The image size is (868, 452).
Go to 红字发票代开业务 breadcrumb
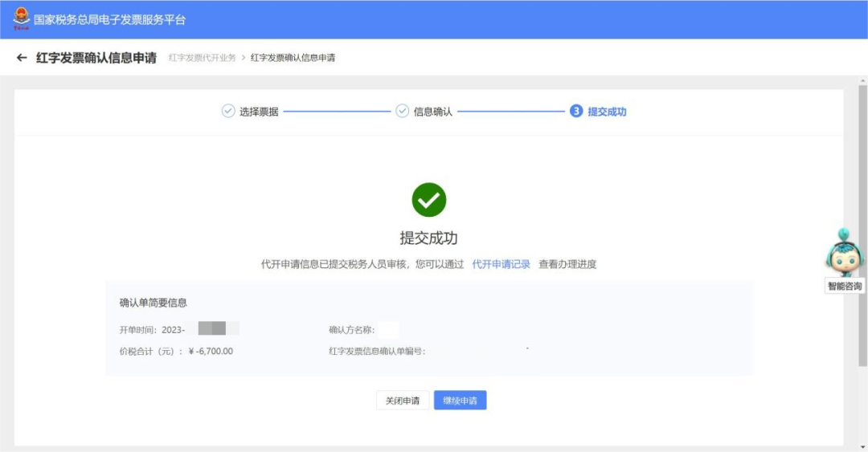202,58
